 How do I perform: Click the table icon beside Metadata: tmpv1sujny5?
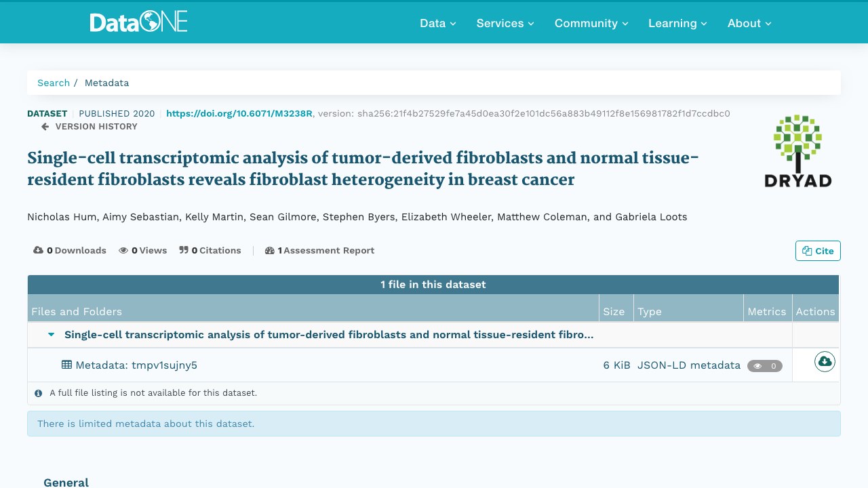coord(66,365)
